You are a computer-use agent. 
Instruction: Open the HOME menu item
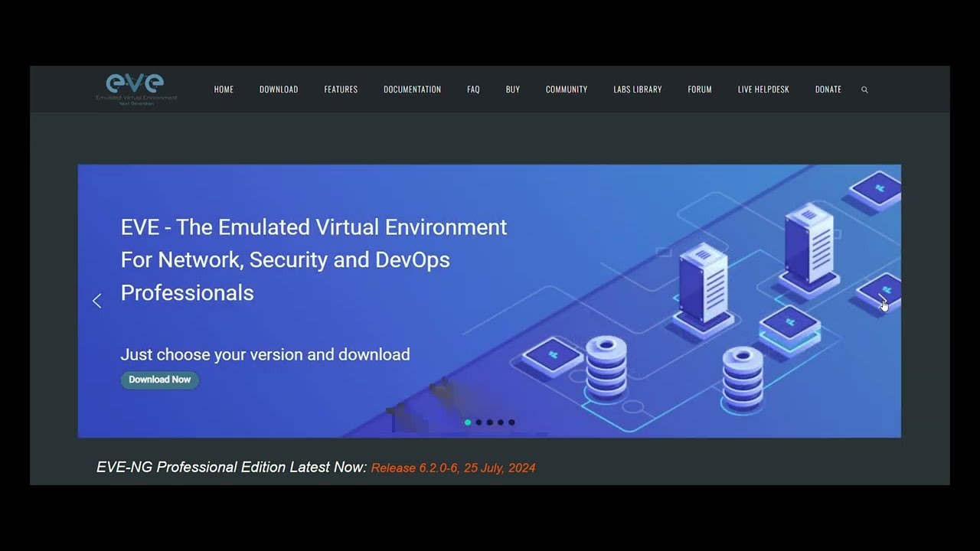[224, 90]
